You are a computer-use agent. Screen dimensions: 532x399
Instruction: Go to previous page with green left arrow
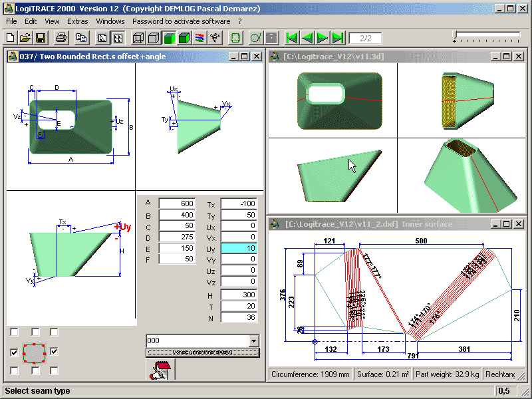[x=307, y=38]
